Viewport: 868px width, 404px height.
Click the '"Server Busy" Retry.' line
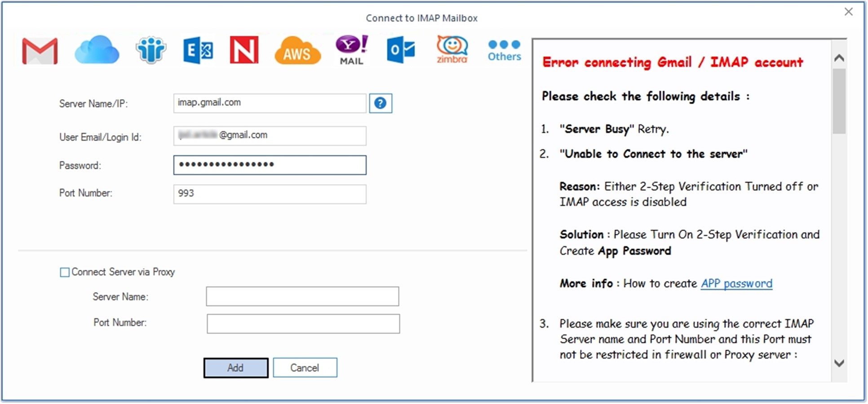[614, 129]
